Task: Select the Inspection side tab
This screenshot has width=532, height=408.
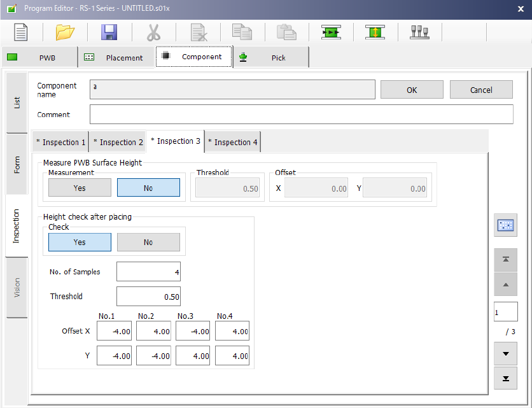Action: 17,226
